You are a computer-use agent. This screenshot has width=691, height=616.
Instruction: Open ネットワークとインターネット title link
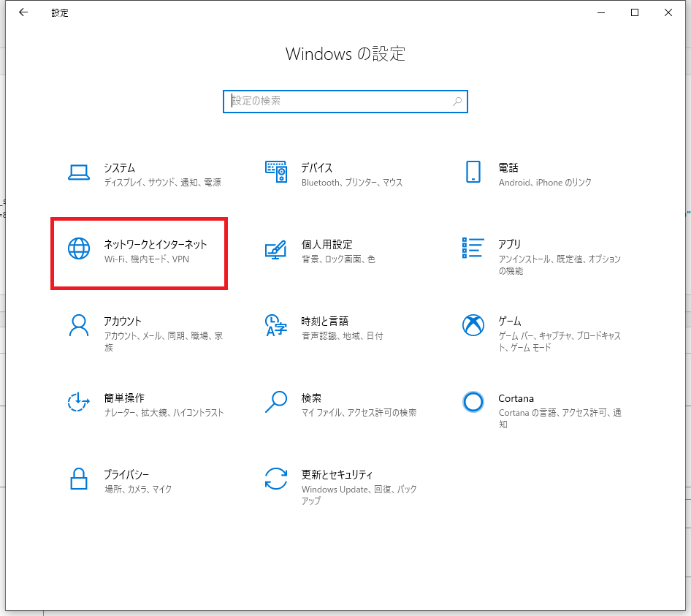coord(155,244)
